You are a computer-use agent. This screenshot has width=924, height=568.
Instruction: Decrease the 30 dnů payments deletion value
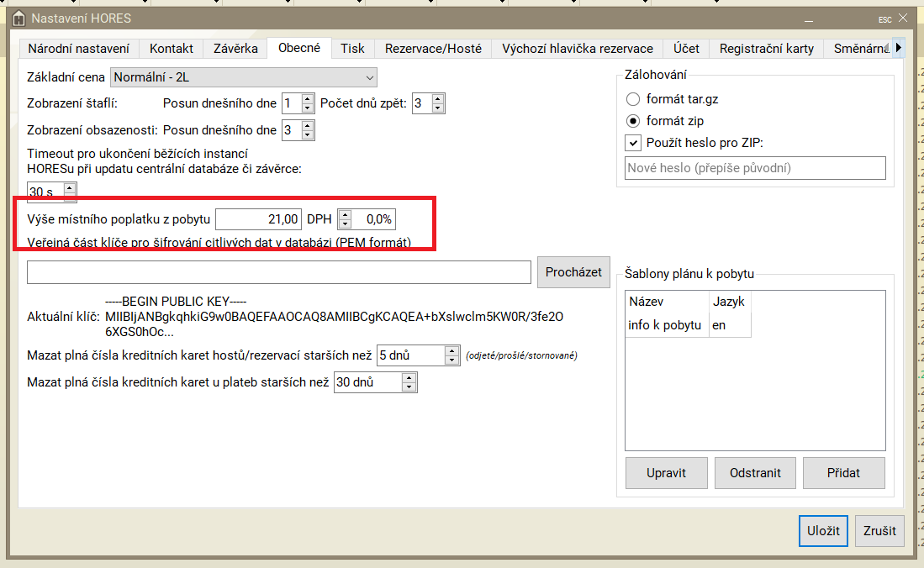click(x=409, y=387)
